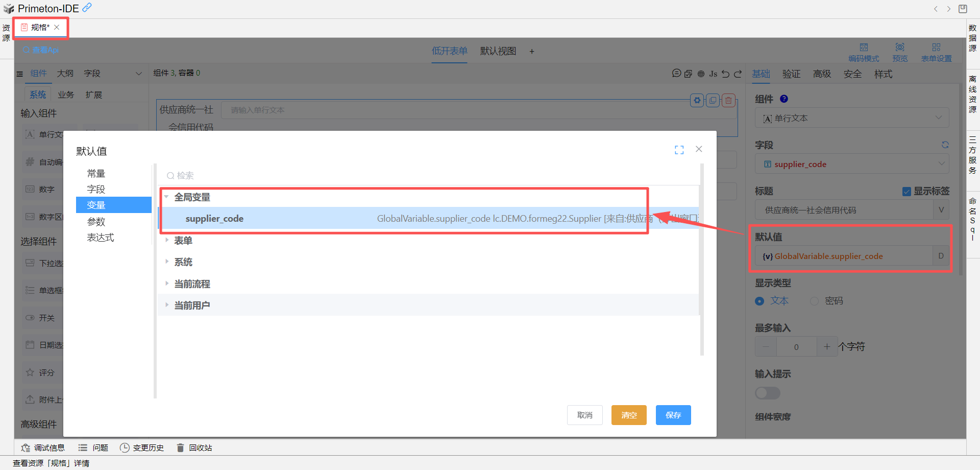
Task: Open 变更历史 change history
Action: pyautogui.click(x=141, y=448)
